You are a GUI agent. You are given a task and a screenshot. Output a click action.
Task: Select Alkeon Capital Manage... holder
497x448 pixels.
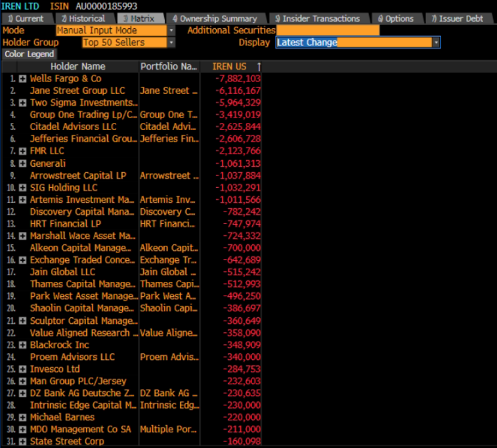81,248
